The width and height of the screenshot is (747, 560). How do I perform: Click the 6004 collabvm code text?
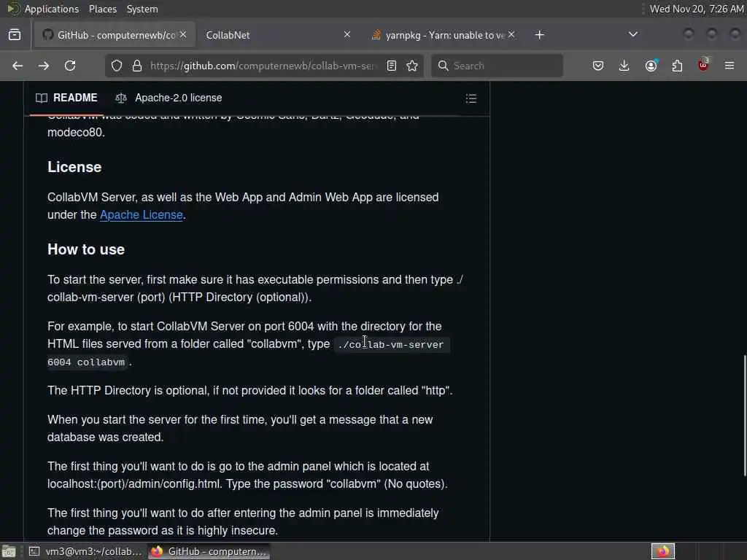click(86, 362)
